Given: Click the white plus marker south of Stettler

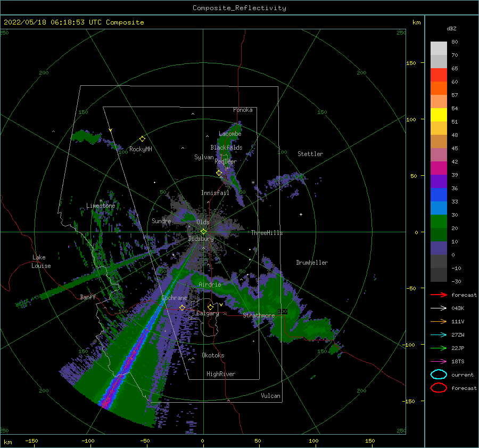Looking at the screenshot, I should 301,214.
